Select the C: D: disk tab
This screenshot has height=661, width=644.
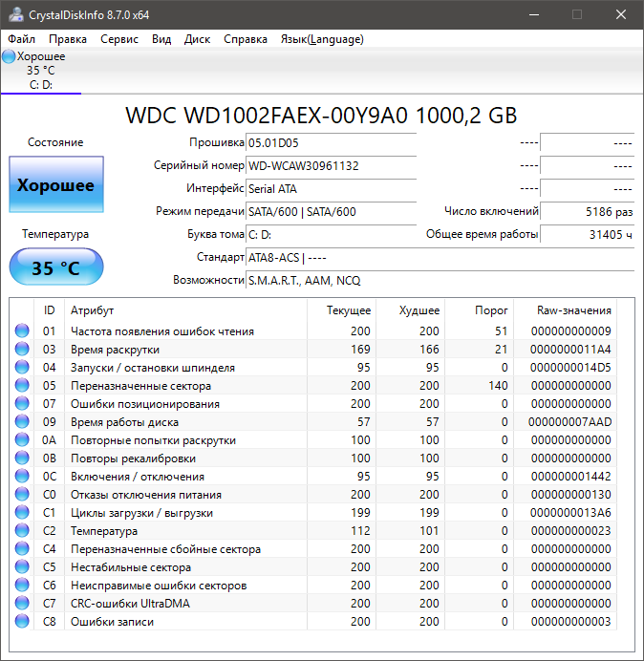[41, 71]
